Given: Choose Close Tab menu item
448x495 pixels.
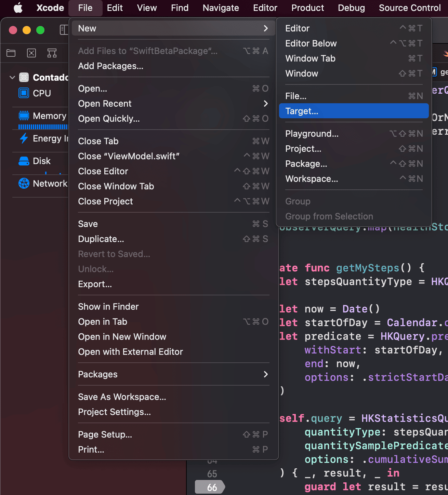Looking at the screenshot, I should pyautogui.click(x=173, y=141).
